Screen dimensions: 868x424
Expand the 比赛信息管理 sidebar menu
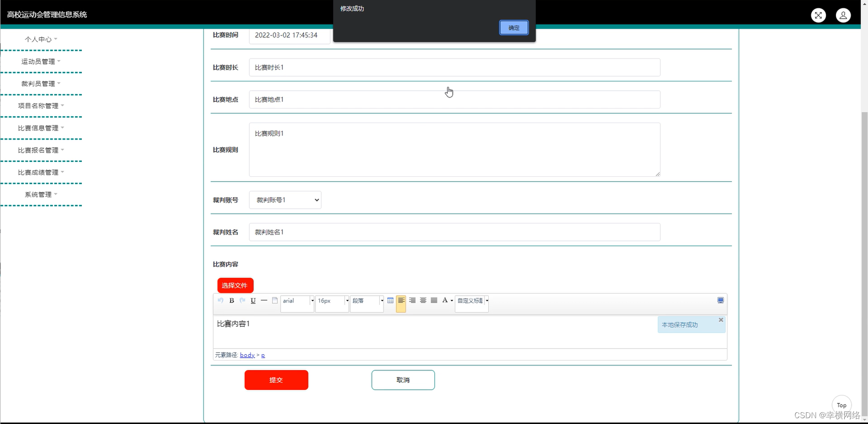(41, 128)
